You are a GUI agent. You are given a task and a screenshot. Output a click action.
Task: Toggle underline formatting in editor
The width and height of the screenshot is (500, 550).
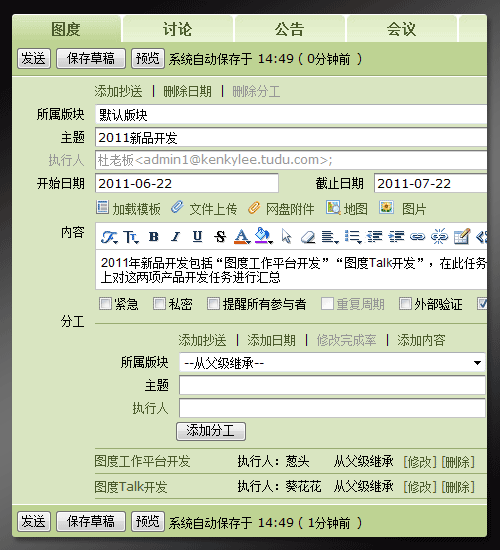(x=198, y=237)
